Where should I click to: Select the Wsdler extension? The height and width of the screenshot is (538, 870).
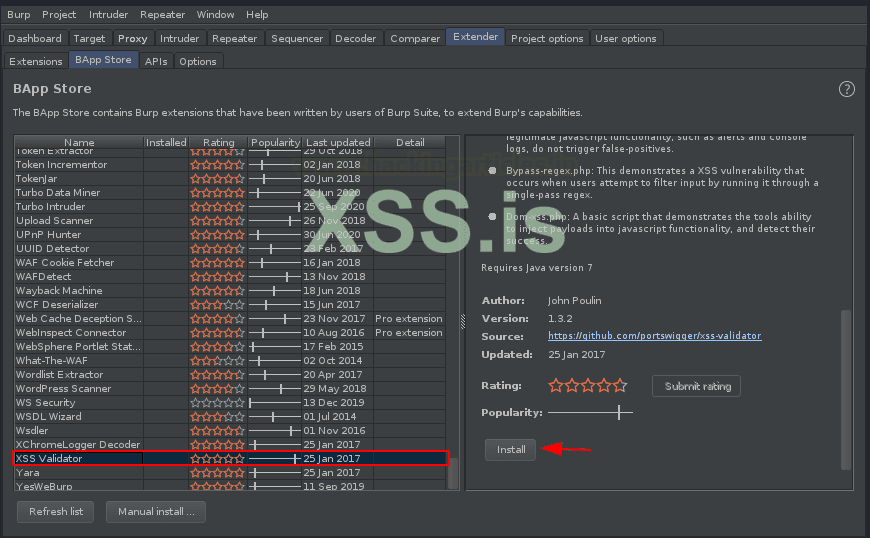coord(230,430)
